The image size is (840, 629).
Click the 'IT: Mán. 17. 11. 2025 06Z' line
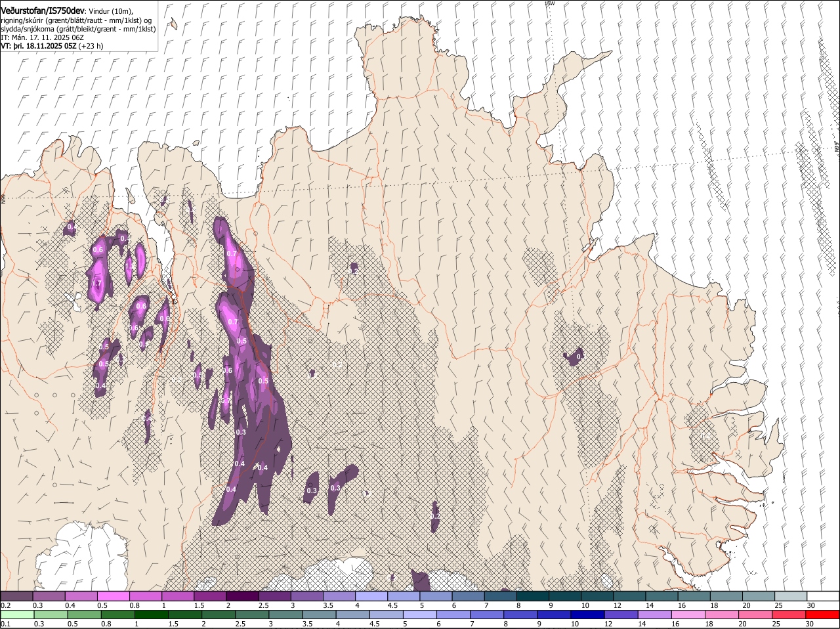(42, 37)
